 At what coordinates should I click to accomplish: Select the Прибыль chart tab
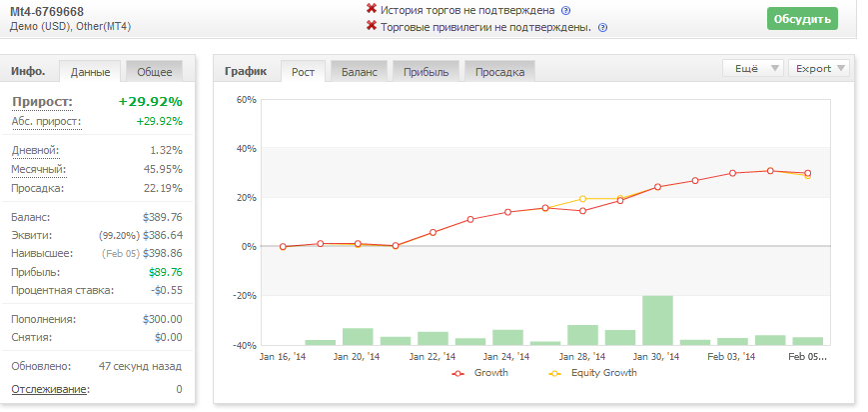click(426, 72)
